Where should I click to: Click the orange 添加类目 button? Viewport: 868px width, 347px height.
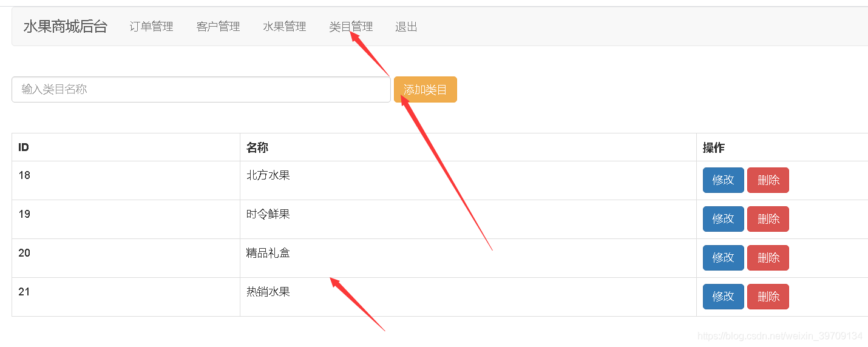426,90
